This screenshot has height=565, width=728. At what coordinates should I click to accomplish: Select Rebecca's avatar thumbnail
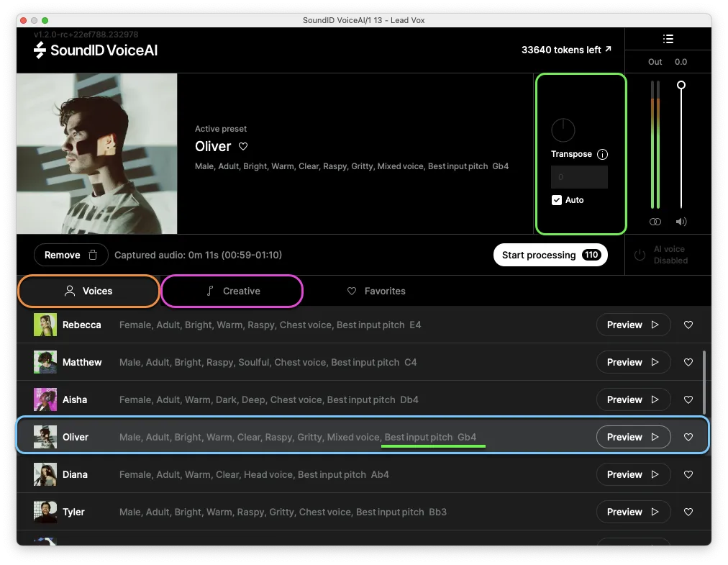click(45, 325)
